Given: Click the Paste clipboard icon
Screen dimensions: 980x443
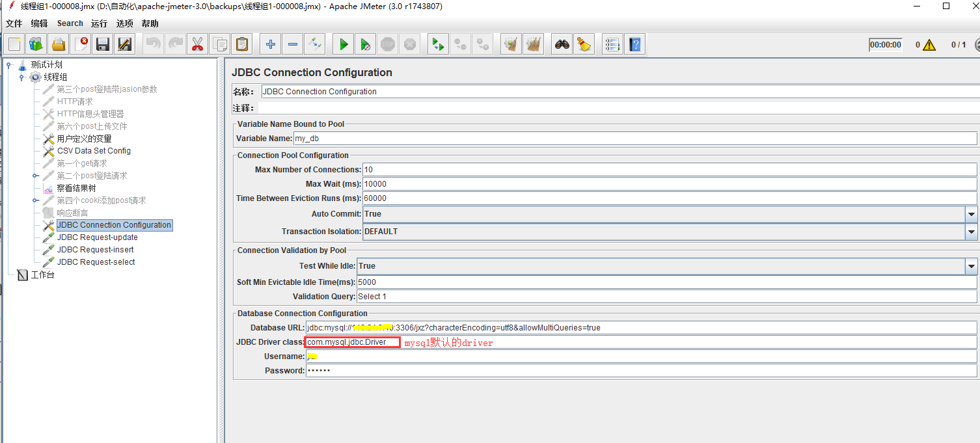Looking at the screenshot, I should (x=242, y=44).
